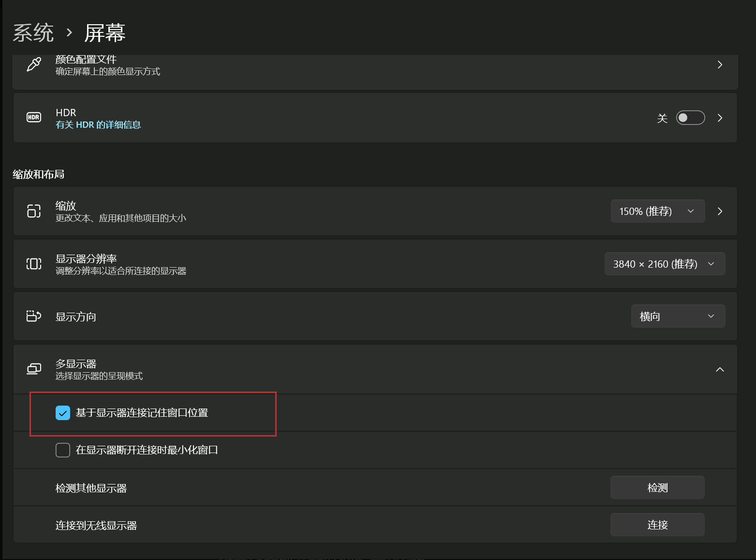Click the 缩放和布局 section heading
This screenshot has height=560, width=756.
[x=39, y=174]
